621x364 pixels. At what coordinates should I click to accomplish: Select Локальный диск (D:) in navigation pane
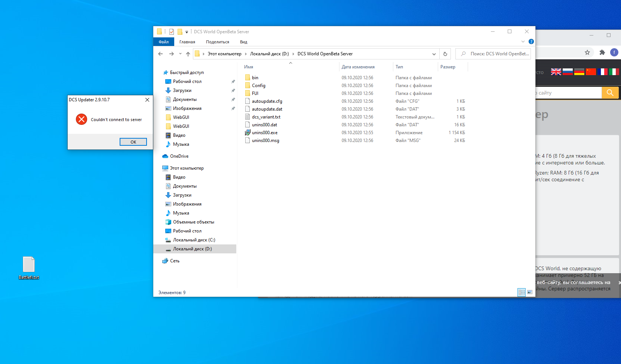192,249
